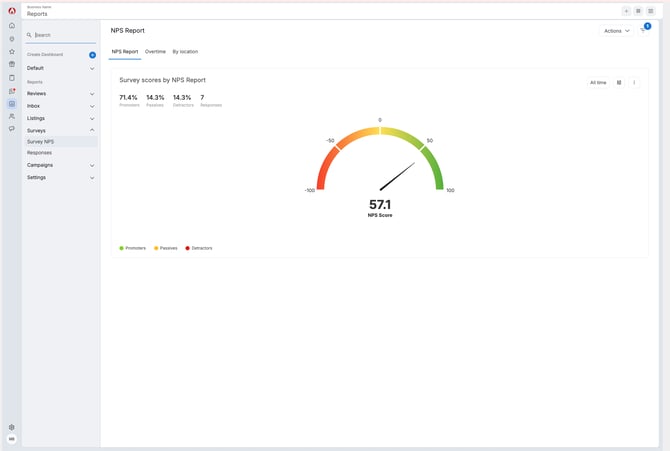
Task: Click the list menu icon in top bar
Action: [x=650, y=11]
